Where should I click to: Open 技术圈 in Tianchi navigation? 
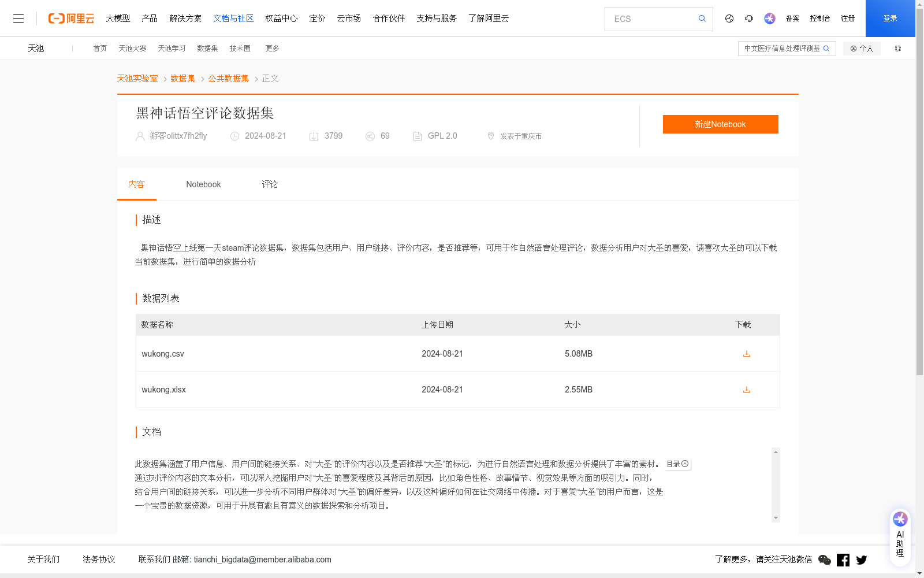(x=240, y=49)
